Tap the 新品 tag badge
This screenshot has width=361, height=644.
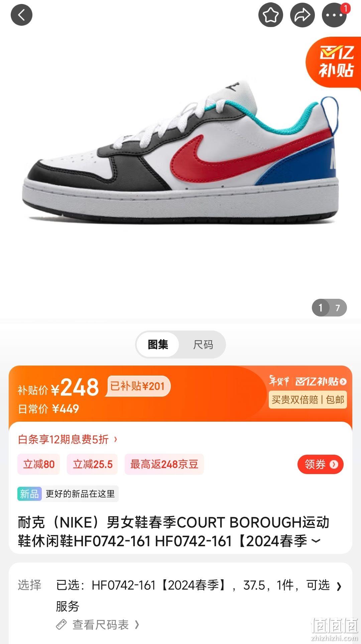coord(29,494)
